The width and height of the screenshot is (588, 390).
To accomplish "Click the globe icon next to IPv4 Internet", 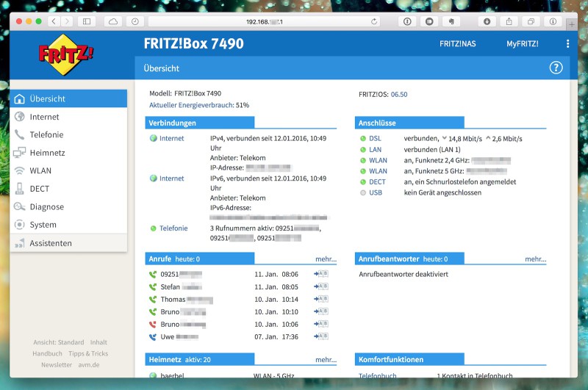I will [154, 138].
